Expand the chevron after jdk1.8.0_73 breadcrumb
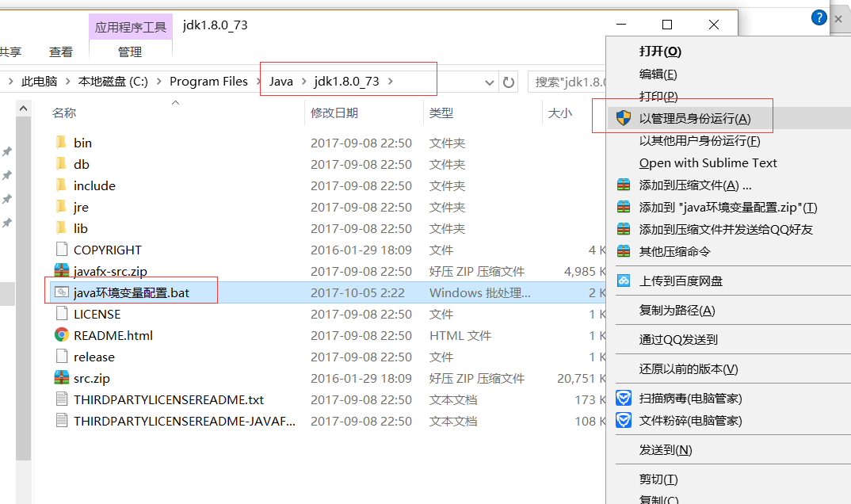Viewport: 851px width, 504px height. tap(390, 82)
